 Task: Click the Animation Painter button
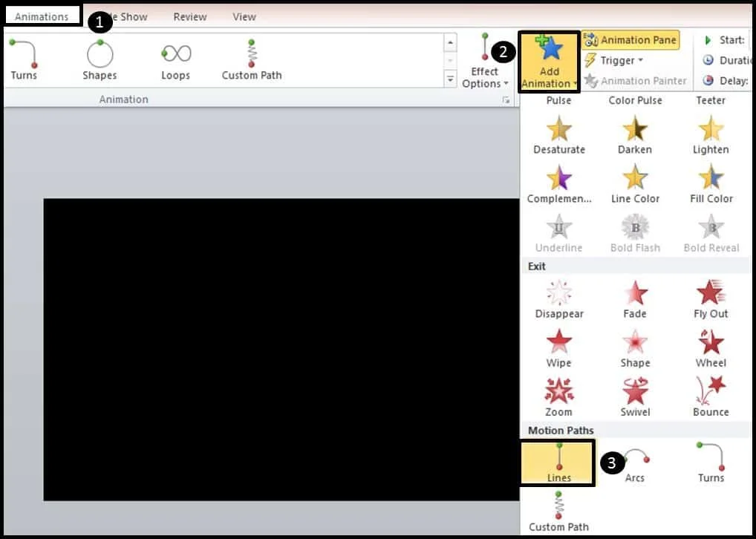click(635, 80)
